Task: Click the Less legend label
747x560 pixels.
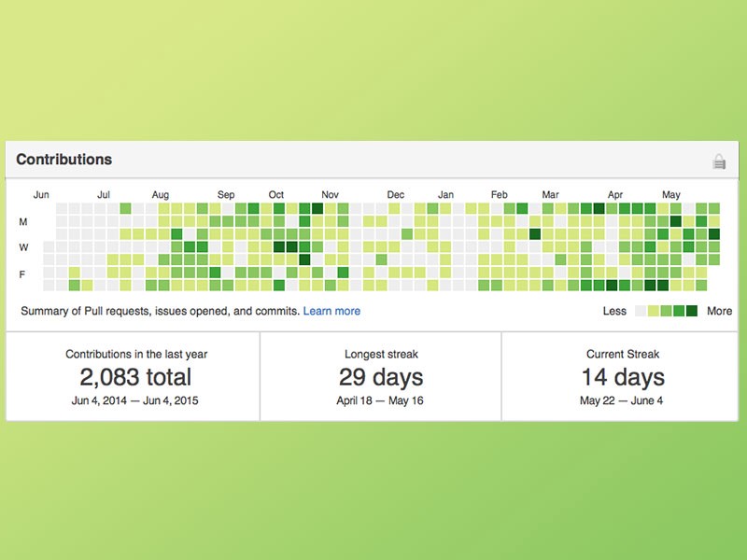Action: point(614,311)
